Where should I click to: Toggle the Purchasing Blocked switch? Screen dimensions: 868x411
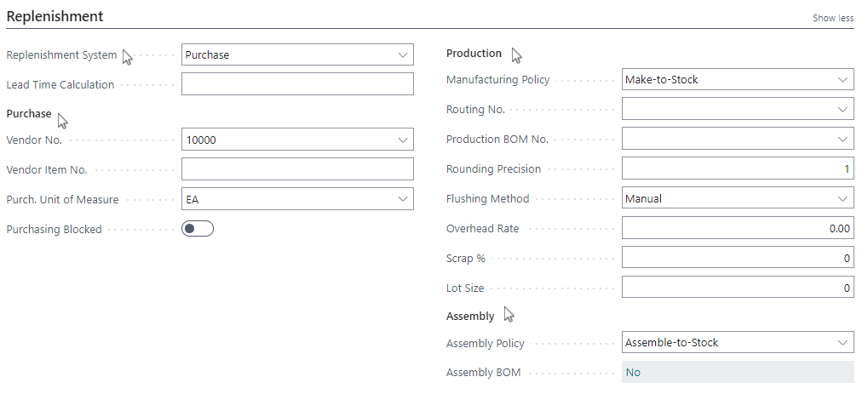tap(198, 228)
